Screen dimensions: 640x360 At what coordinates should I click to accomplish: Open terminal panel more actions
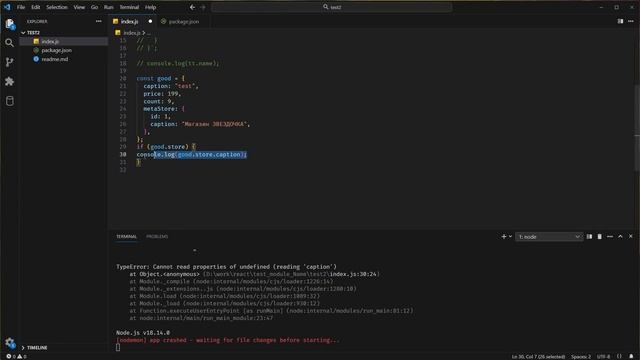(610, 236)
